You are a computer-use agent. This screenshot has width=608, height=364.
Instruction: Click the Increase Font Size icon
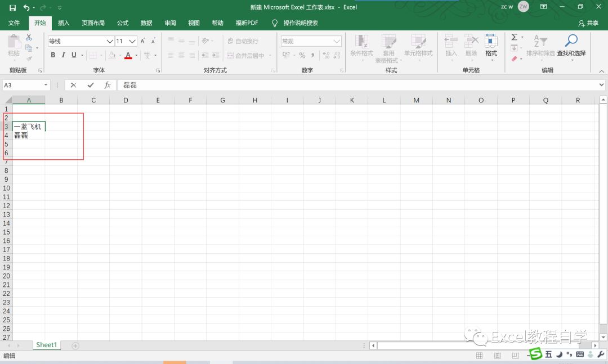[142, 41]
